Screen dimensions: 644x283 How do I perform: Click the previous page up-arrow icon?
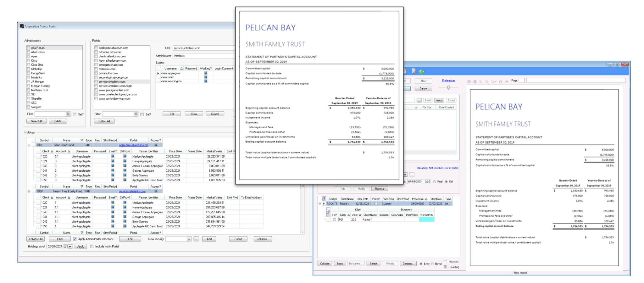pos(469,81)
